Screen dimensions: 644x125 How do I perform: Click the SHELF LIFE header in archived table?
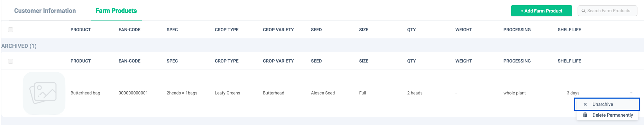click(569, 61)
